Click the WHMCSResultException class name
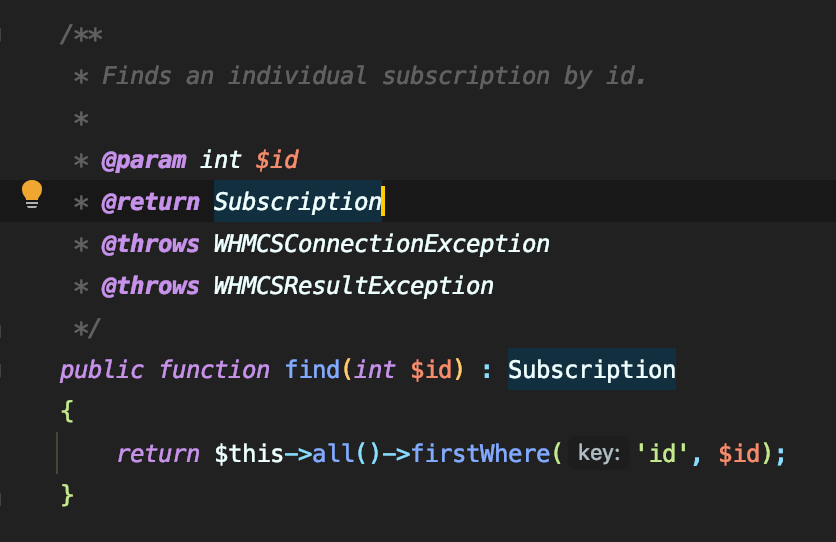This screenshot has width=836, height=542. [x=353, y=286]
